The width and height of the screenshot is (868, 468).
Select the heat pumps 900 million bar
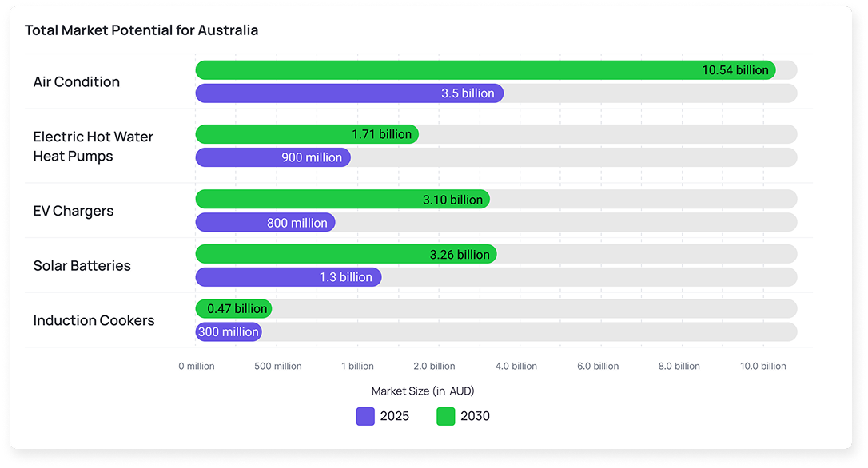click(273, 157)
